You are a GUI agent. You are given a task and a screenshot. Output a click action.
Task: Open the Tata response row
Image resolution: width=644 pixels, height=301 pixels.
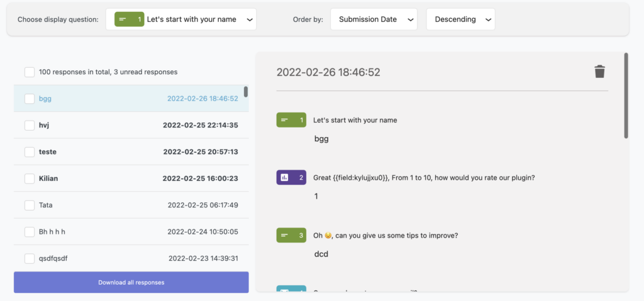[131, 205]
